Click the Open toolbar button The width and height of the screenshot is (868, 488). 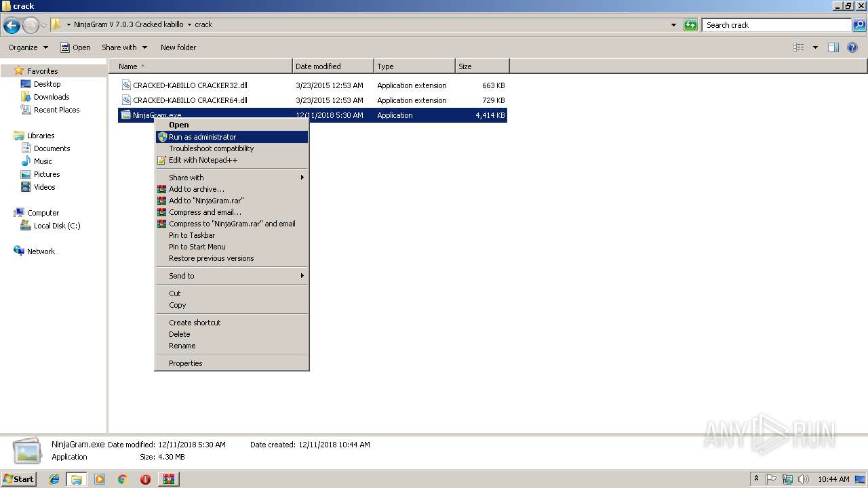point(75,47)
